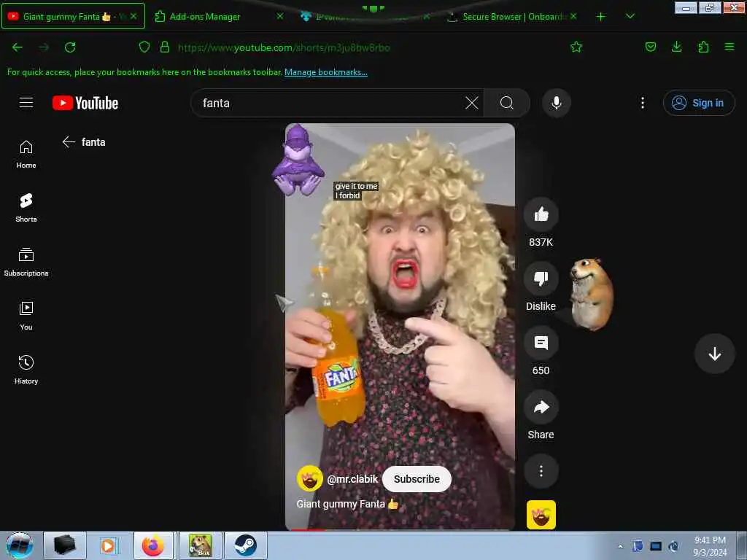Image resolution: width=747 pixels, height=560 pixels.
Task: Open Steam from the taskbar
Action: pyautogui.click(x=245, y=545)
